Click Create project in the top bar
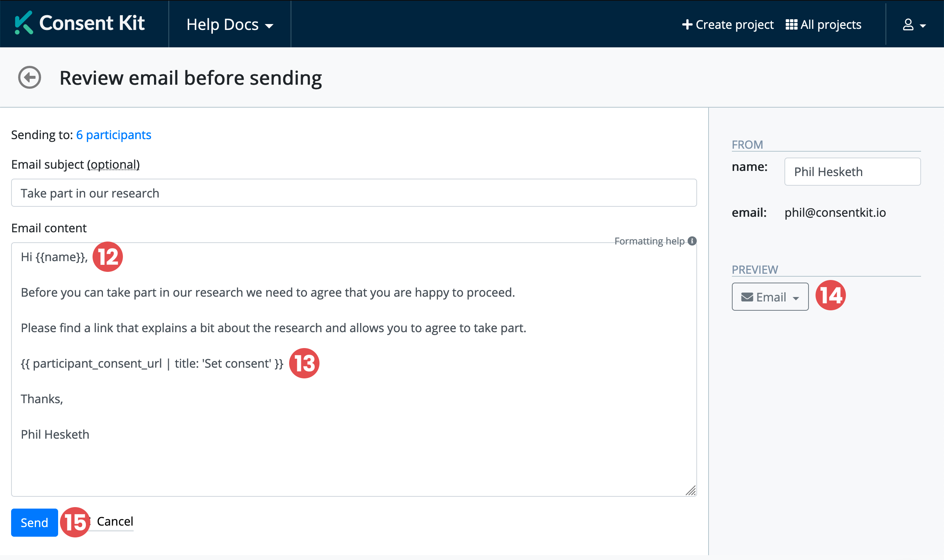Image resolution: width=944 pixels, height=560 pixels. pyautogui.click(x=734, y=24)
